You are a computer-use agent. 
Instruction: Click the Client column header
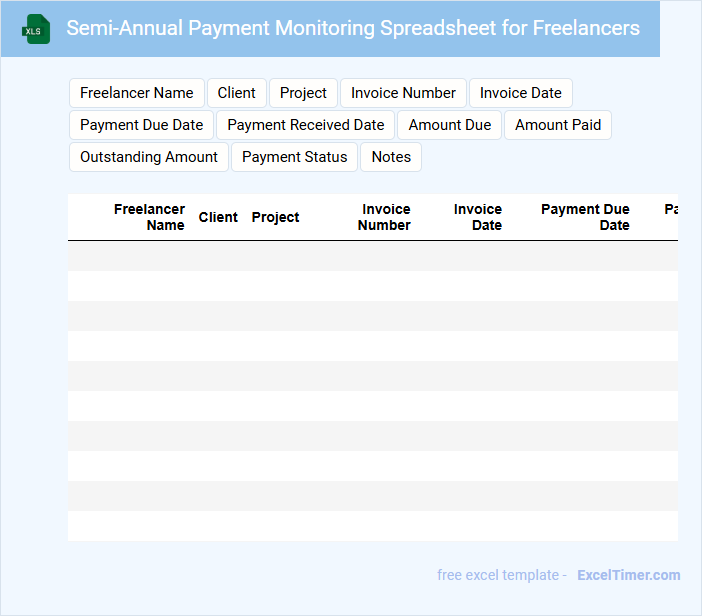pos(218,217)
